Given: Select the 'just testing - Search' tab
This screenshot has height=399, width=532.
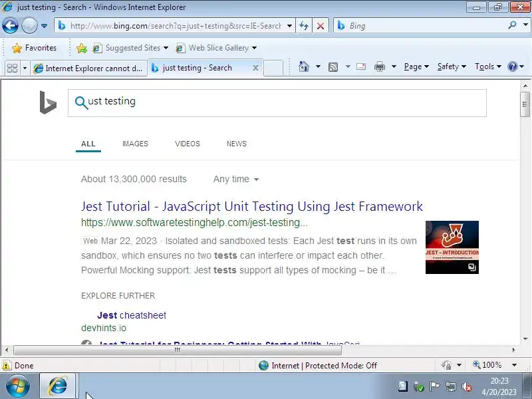Looking at the screenshot, I should click(205, 68).
